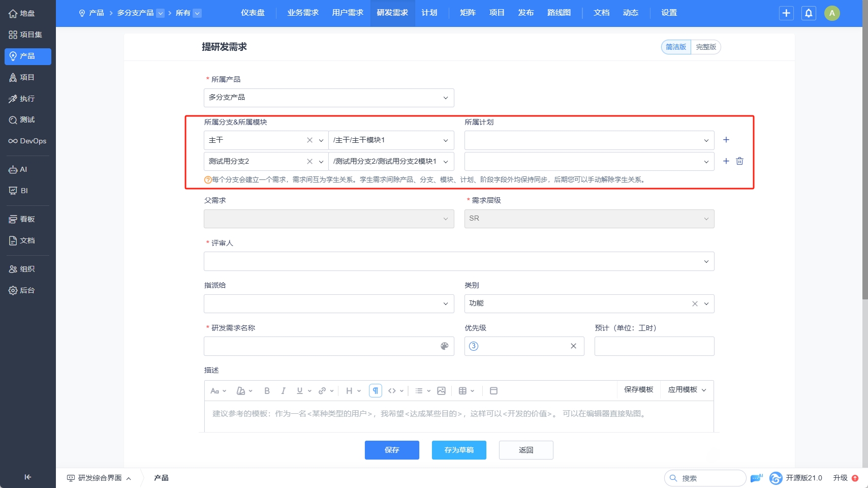Open the 应用模板 dropdown
The width and height of the screenshot is (868, 488).
coord(687,390)
